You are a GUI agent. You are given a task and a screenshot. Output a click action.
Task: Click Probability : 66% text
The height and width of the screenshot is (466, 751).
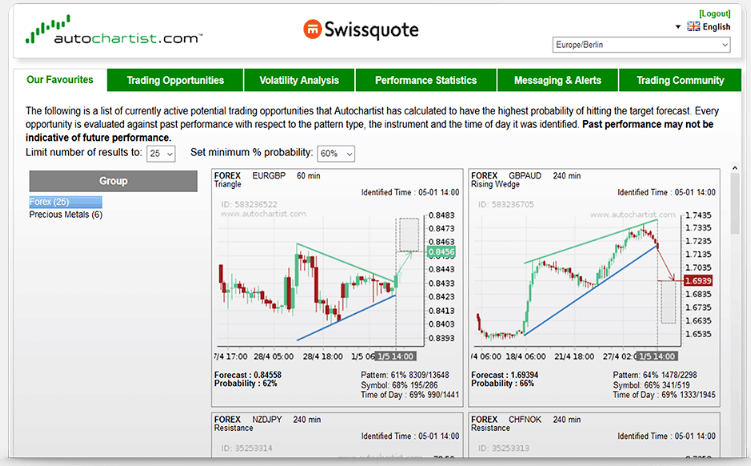coord(502,384)
